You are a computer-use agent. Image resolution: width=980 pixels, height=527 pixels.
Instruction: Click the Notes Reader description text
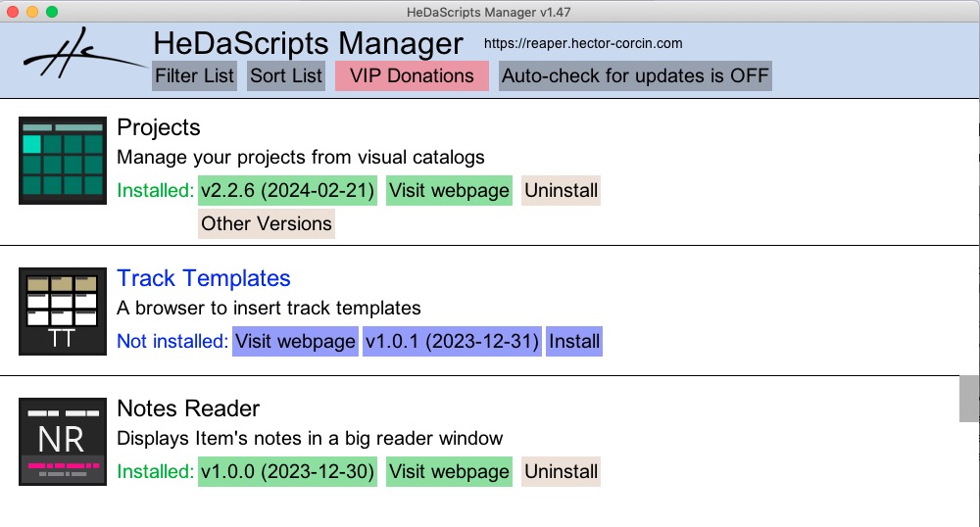point(310,438)
